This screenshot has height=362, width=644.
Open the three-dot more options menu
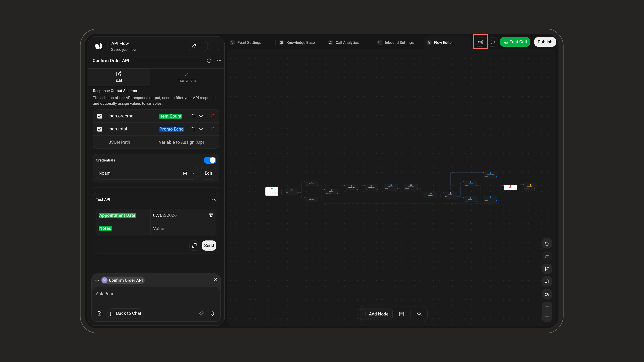click(219, 61)
